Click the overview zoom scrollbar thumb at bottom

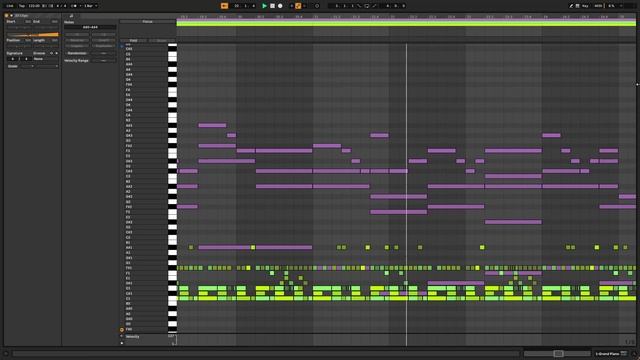(x=558, y=353)
